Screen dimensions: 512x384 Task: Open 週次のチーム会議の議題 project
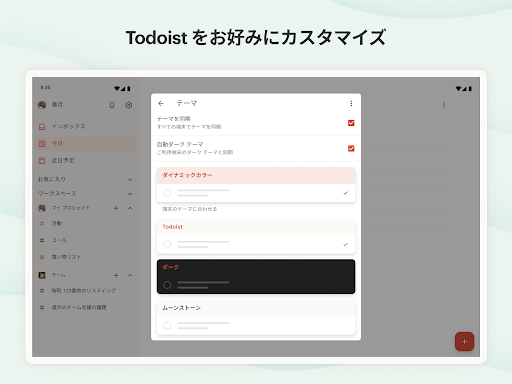(85, 307)
